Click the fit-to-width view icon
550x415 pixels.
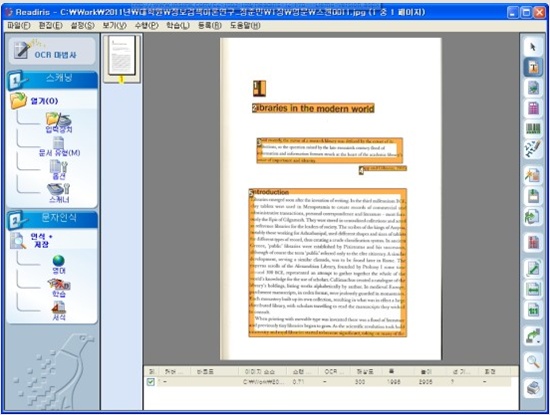(533, 290)
